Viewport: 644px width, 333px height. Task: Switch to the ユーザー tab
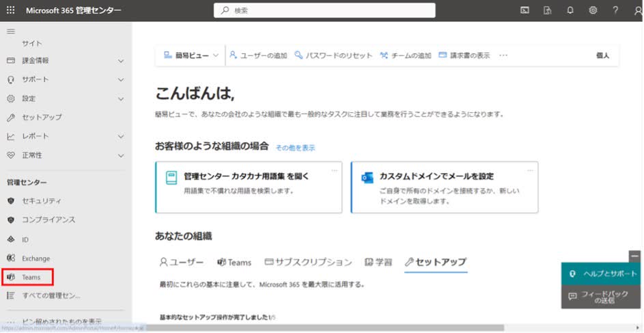181,263
